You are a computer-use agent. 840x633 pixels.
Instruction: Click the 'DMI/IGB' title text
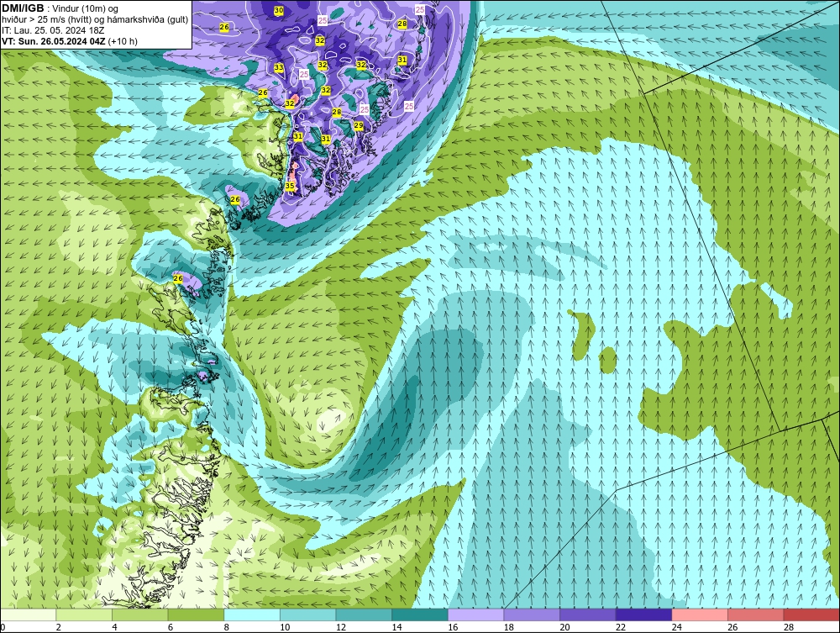pyautogui.click(x=23, y=8)
